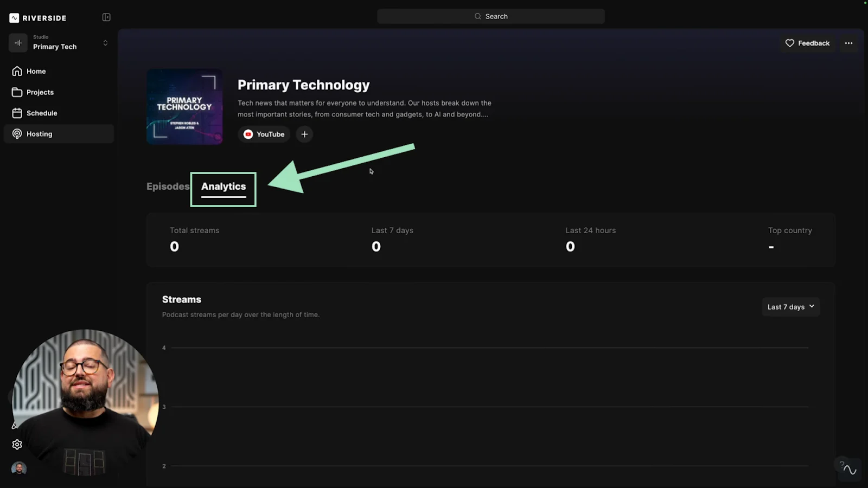Click the Primary Technology title

tap(303, 85)
